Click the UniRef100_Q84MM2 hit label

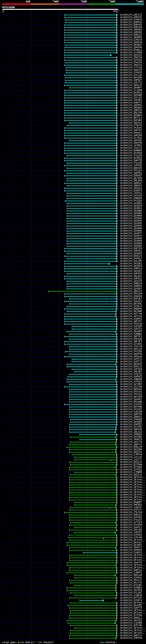131,37
